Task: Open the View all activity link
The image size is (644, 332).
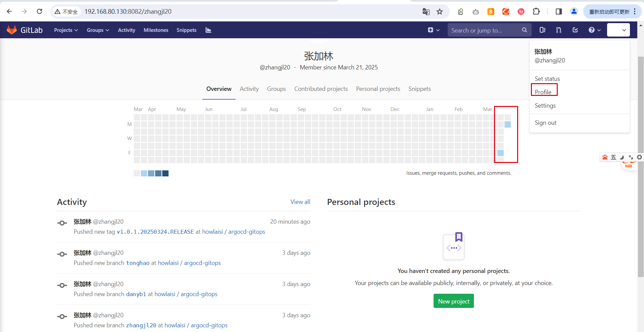Action: point(300,202)
